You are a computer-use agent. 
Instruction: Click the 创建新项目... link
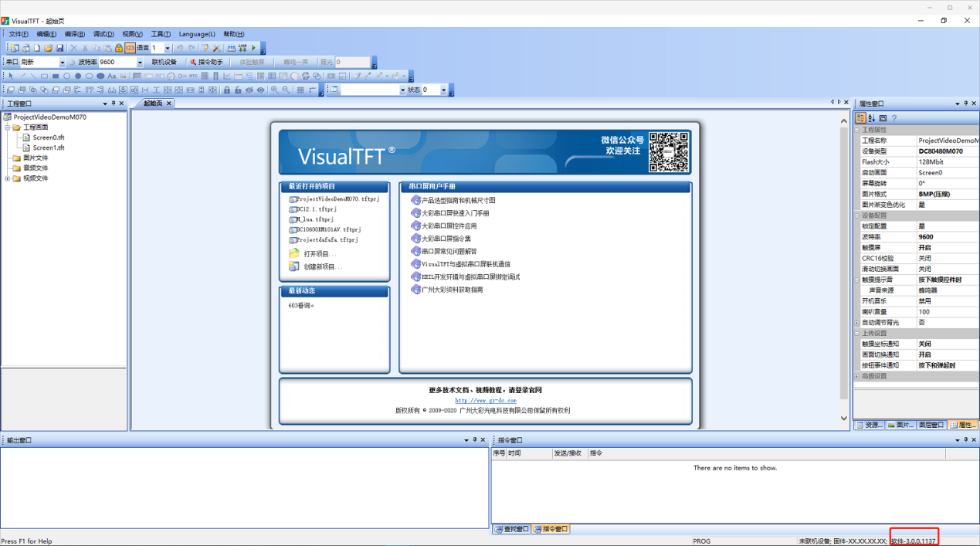click(323, 266)
